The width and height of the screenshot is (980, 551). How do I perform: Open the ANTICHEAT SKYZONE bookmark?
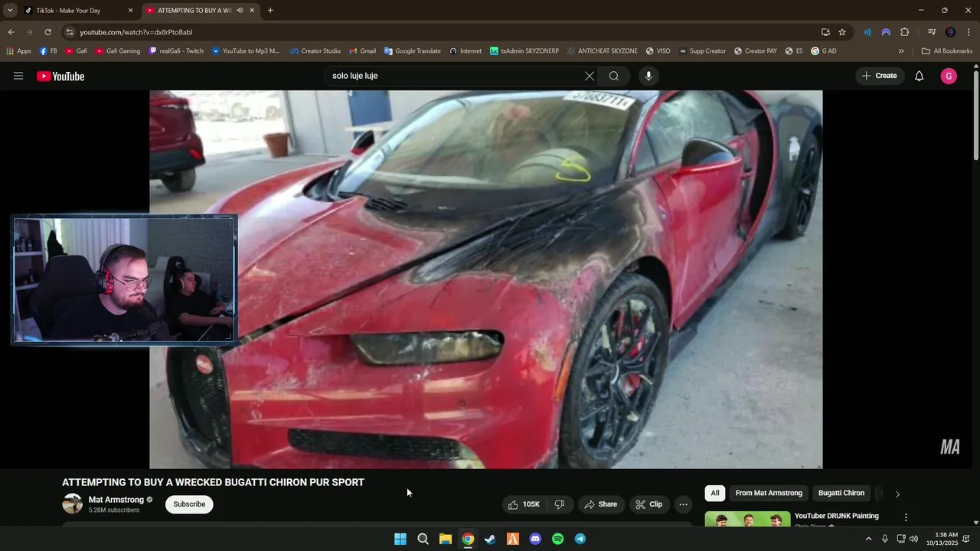coord(603,51)
